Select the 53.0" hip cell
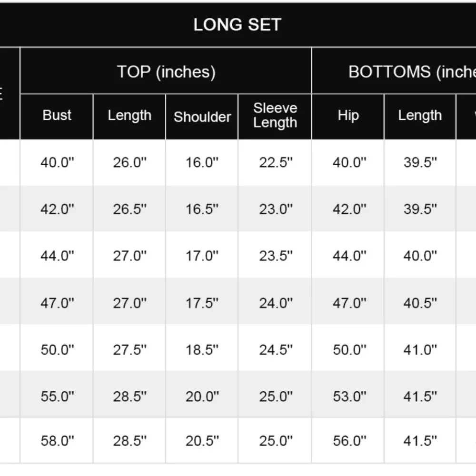 tap(349, 396)
